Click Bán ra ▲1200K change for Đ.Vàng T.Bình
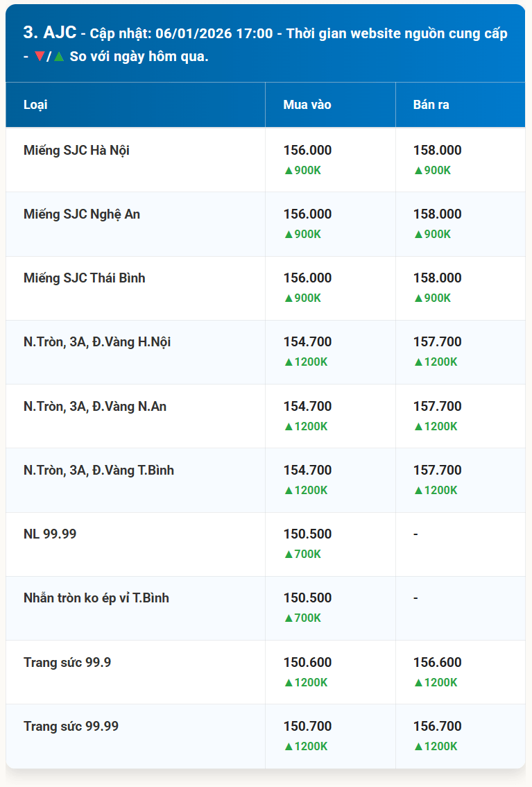 (x=436, y=491)
